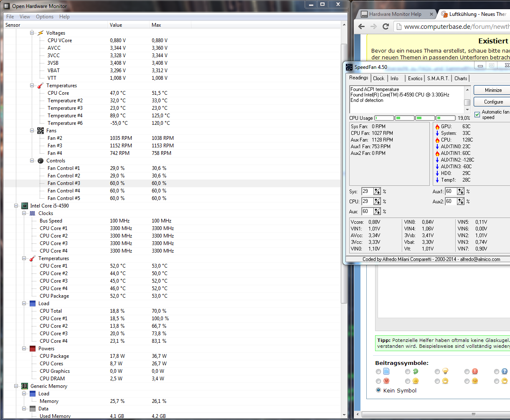The width and height of the screenshot is (510, 420).
Task: Select the Fan Control #3 row
Action: (172, 183)
